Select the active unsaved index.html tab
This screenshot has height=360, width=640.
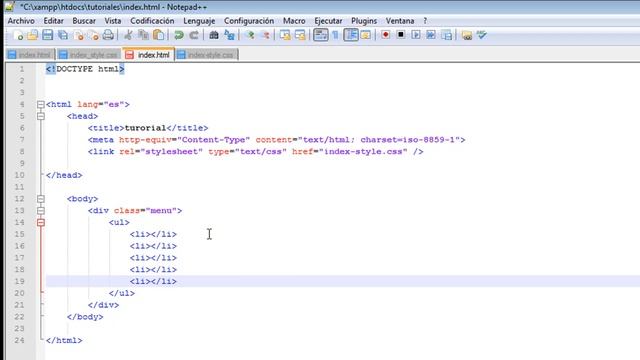pyautogui.click(x=148, y=55)
